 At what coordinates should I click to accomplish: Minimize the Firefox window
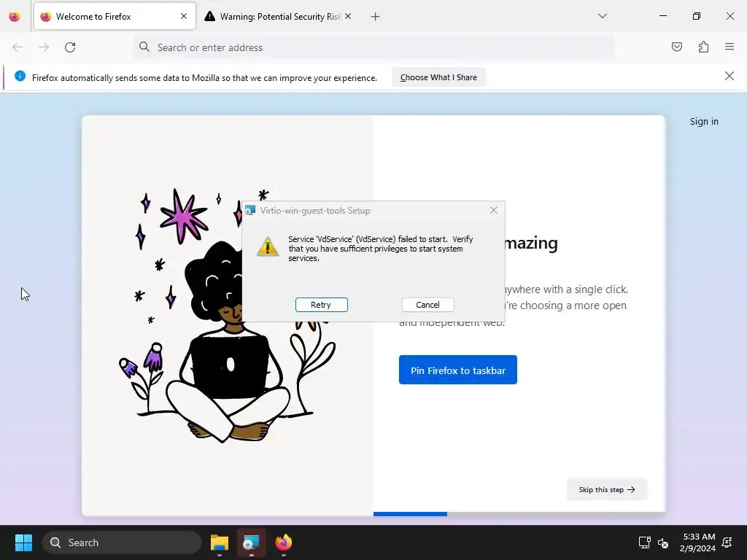[x=663, y=16]
